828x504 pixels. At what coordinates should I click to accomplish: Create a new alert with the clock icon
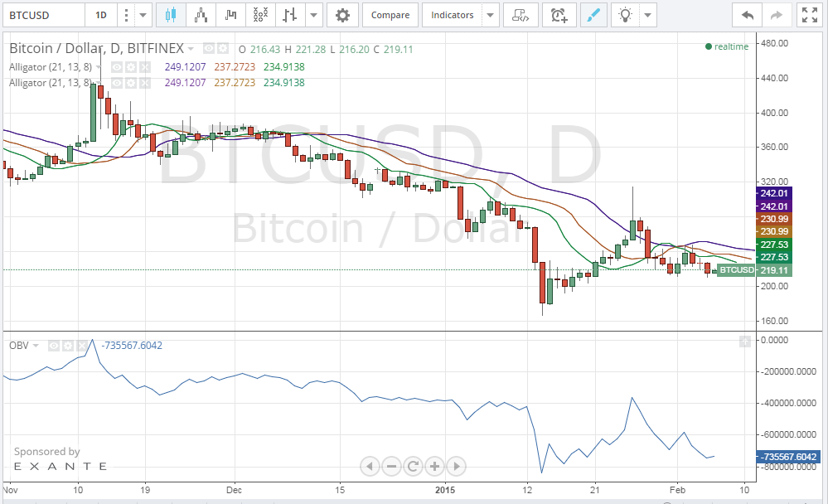point(559,14)
